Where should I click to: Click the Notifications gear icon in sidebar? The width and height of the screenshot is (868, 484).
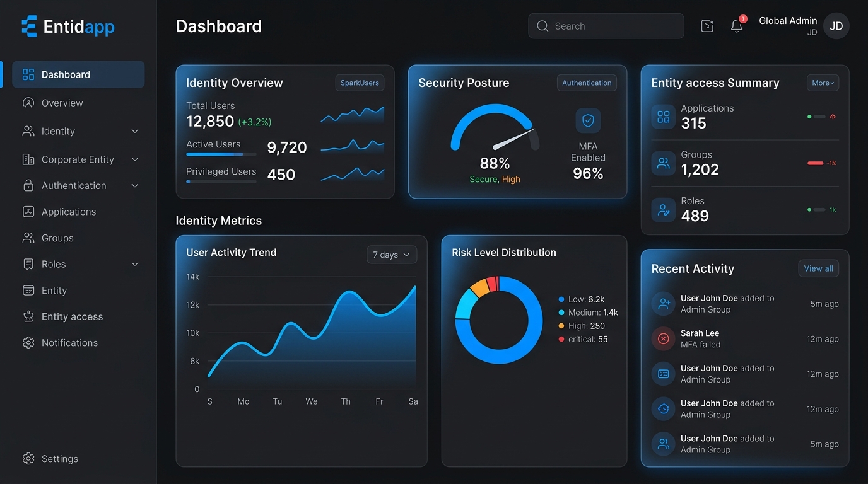coord(28,343)
